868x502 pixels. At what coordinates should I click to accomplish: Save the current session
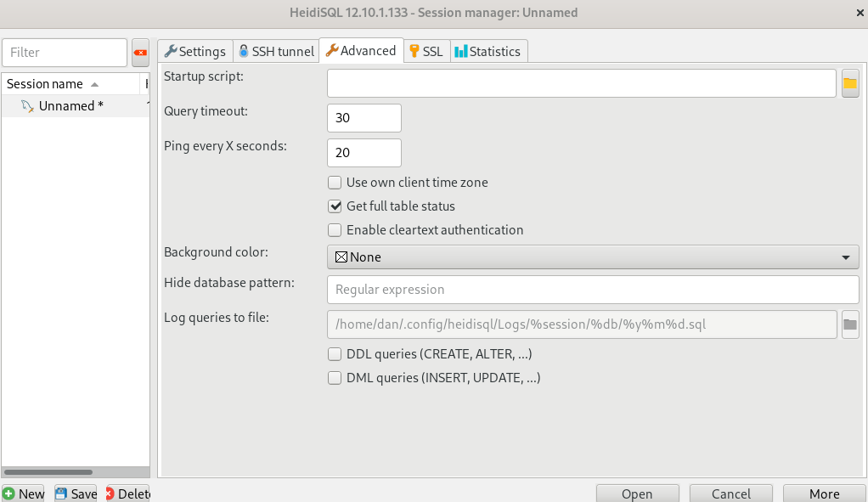76,494
